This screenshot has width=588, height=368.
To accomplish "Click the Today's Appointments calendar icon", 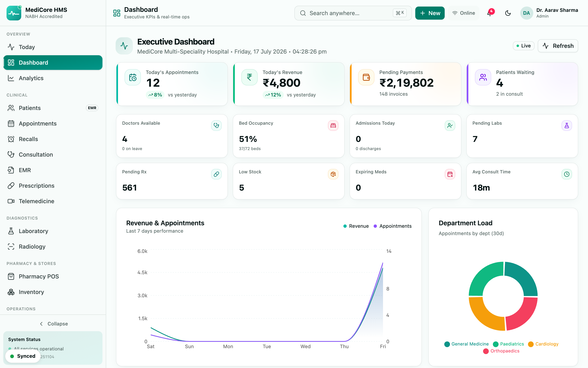I will tap(133, 77).
